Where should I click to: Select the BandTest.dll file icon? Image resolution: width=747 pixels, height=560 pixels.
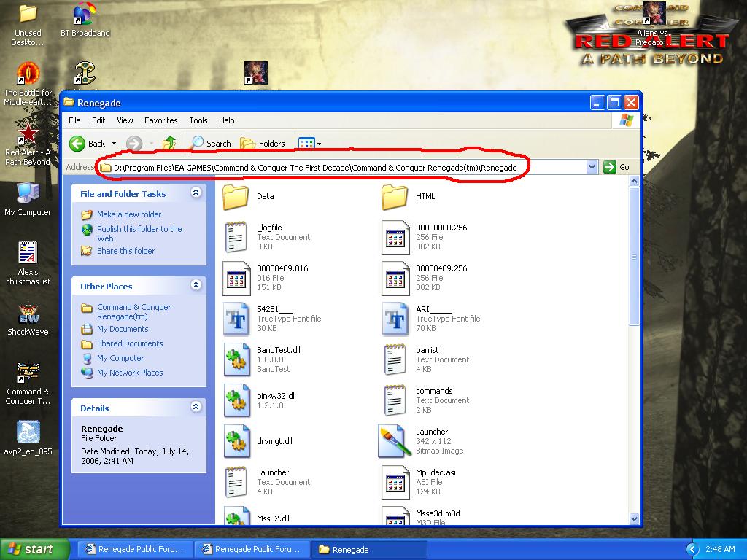236,360
